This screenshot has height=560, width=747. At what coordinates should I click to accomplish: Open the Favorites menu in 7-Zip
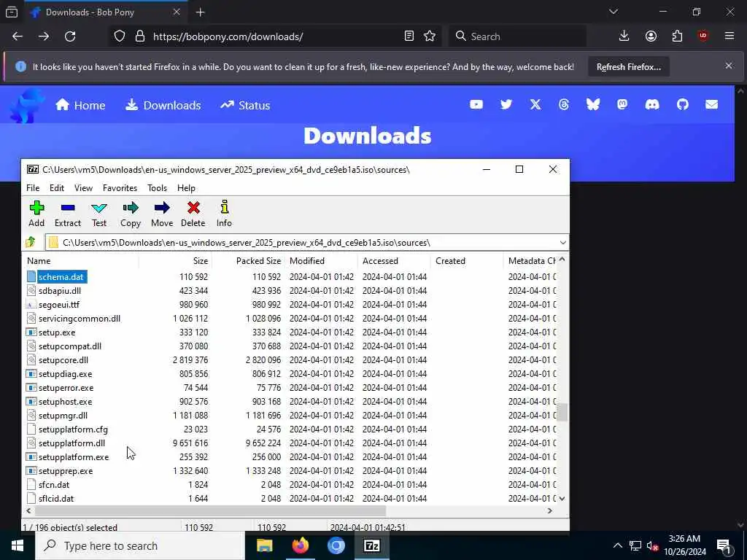[x=120, y=187]
